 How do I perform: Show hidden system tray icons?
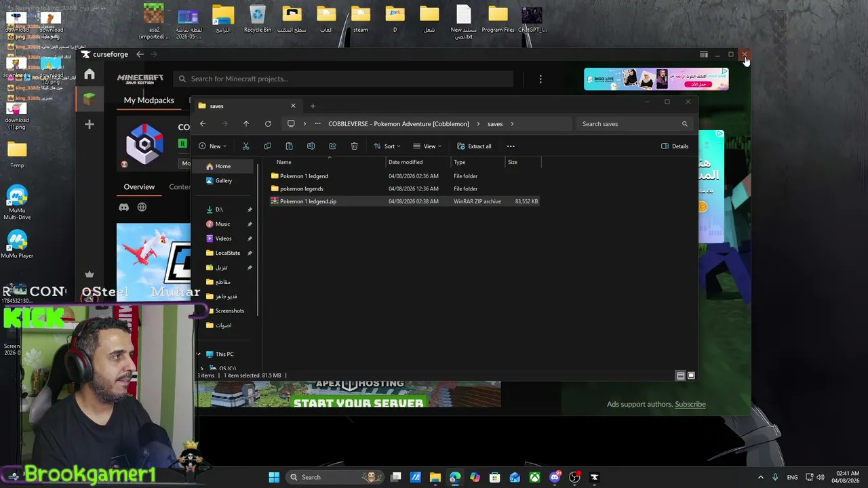(760, 477)
